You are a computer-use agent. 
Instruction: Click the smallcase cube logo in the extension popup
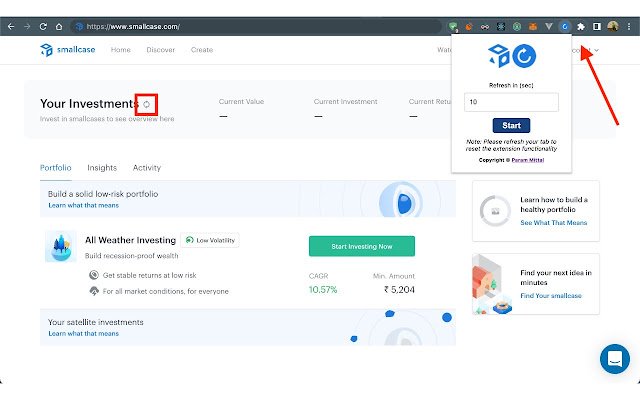click(499, 56)
